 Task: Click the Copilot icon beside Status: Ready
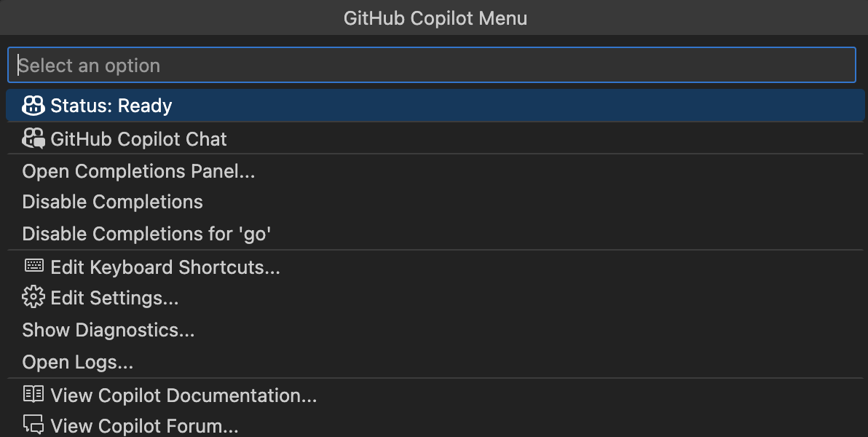click(33, 106)
